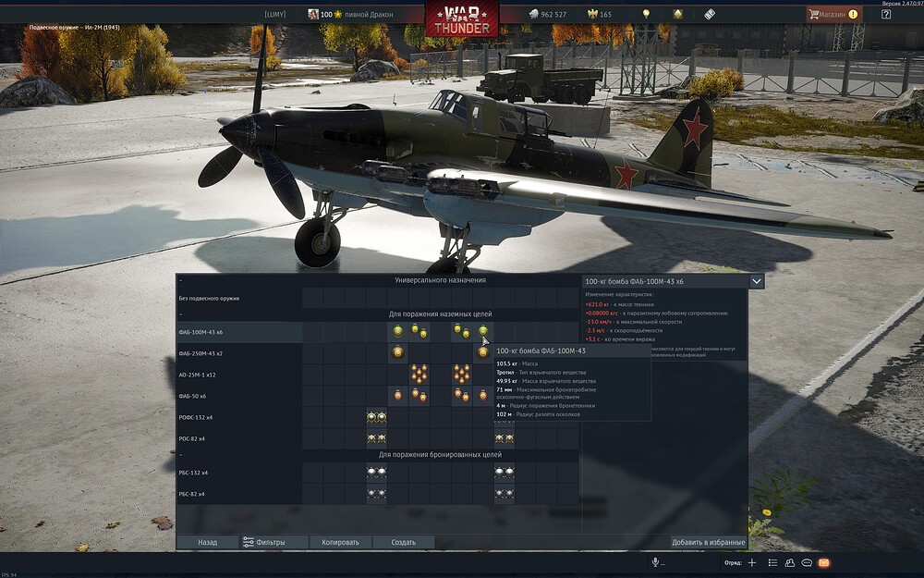This screenshot has height=578, width=924.
Task: Open the chat speech bubble icon
Action: tap(807, 562)
